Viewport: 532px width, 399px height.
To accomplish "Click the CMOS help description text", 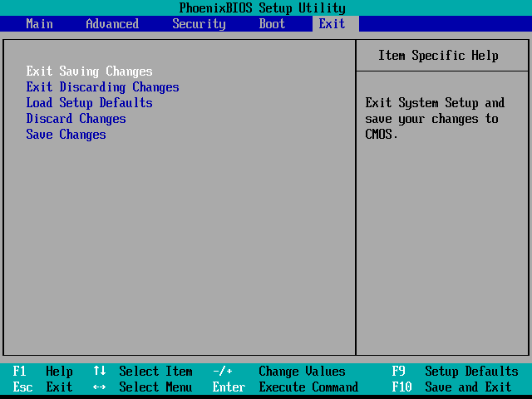I will (435, 119).
